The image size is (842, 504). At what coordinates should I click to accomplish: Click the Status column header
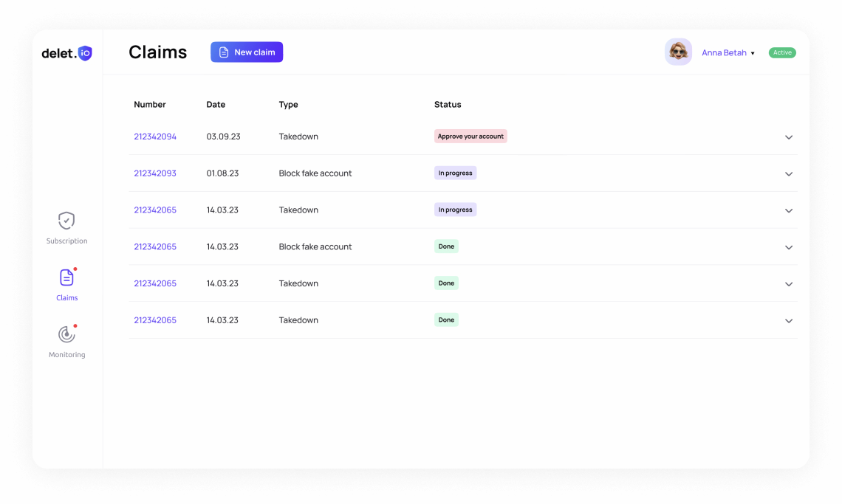(x=448, y=105)
